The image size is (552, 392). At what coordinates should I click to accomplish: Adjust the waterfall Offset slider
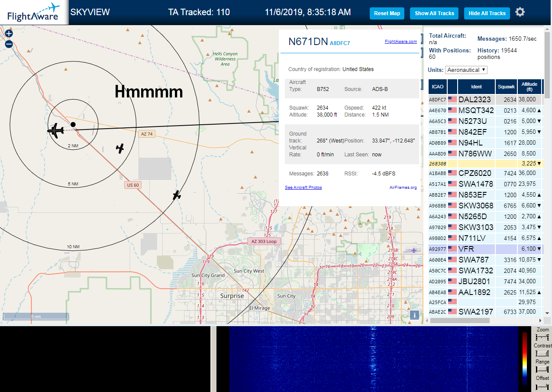coord(542,386)
